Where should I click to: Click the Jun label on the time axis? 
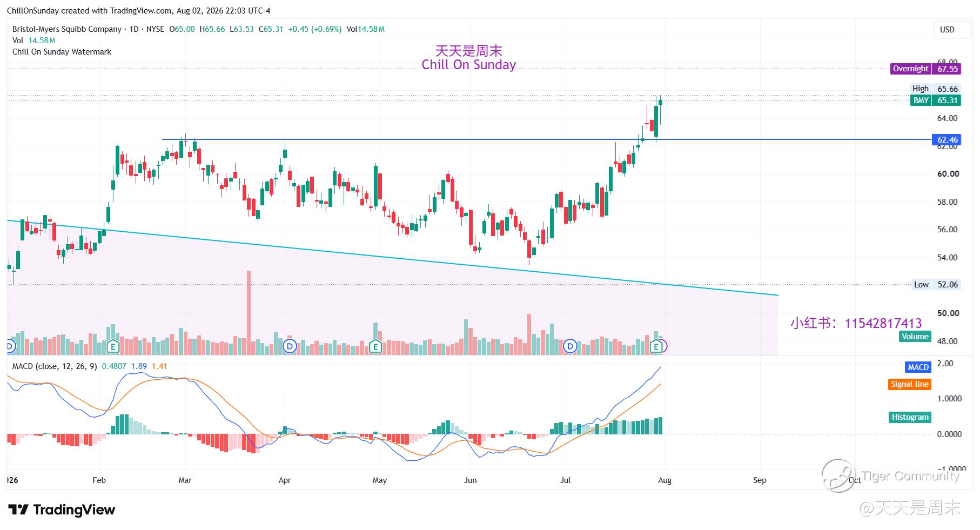[x=471, y=480]
